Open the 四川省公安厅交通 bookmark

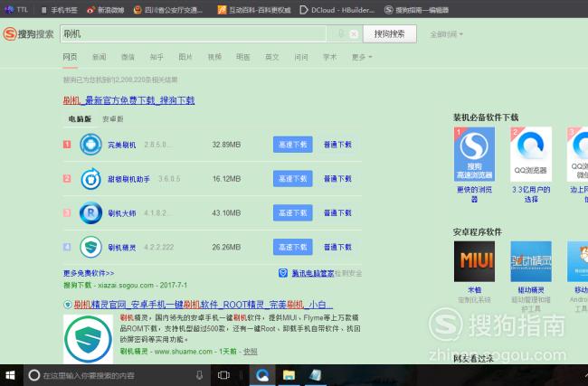coord(168,10)
